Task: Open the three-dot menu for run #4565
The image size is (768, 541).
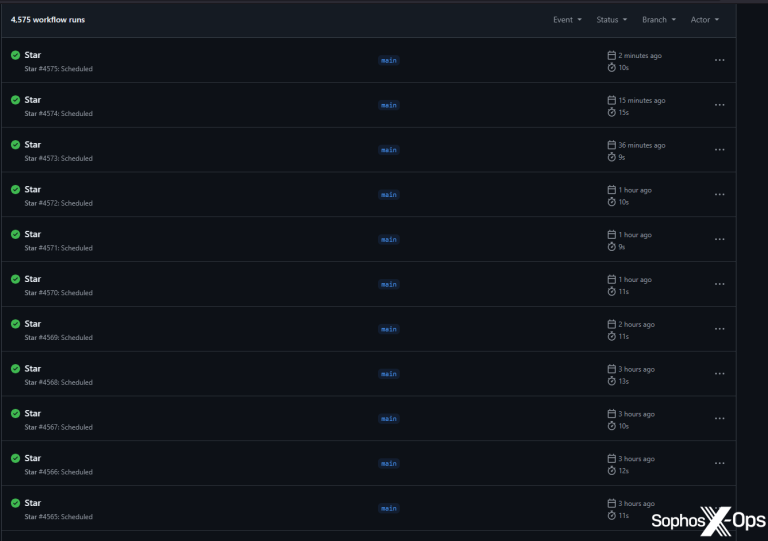Action: point(719,508)
